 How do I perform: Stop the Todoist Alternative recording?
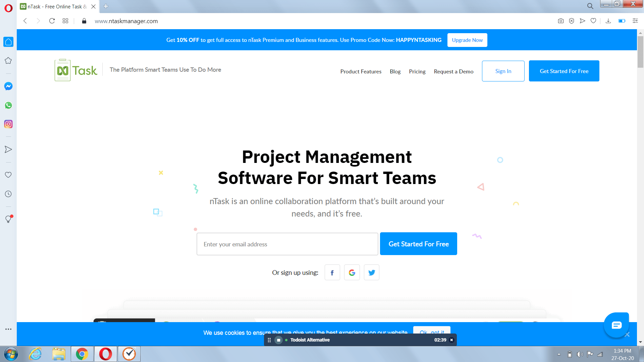[x=278, y=340]
